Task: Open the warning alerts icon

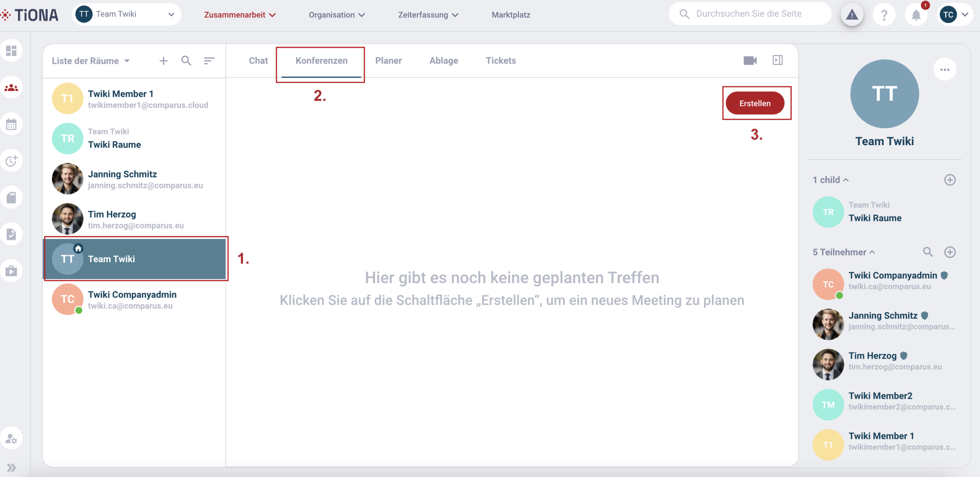Action: (x=852, y=15)
